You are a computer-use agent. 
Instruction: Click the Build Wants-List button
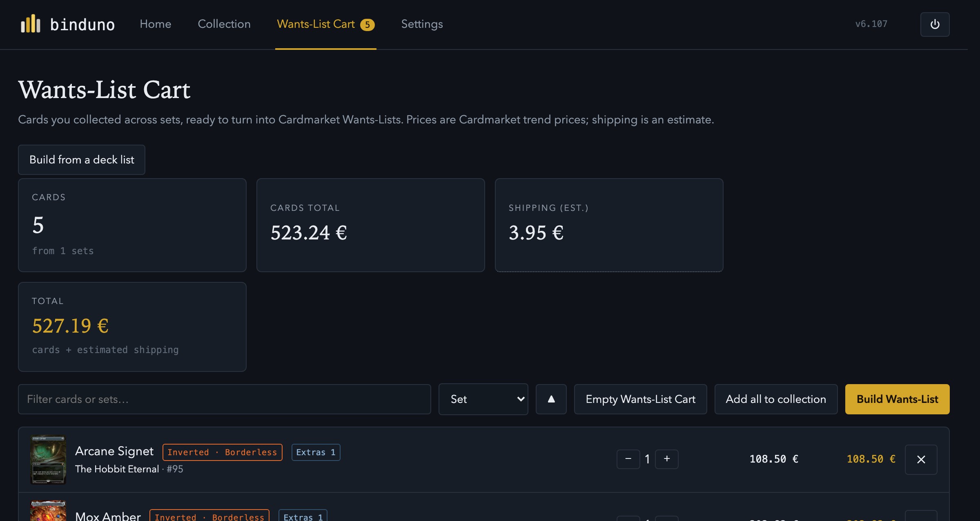point(897,399)
